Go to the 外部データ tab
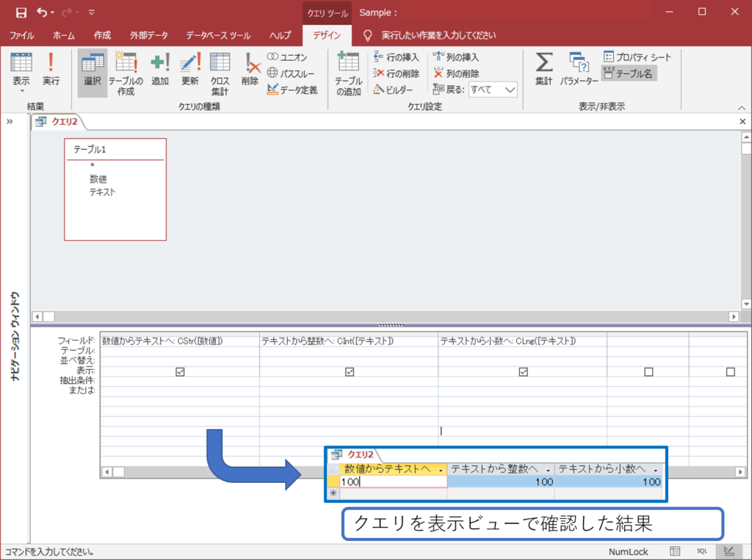 click(x=148, y=35)
